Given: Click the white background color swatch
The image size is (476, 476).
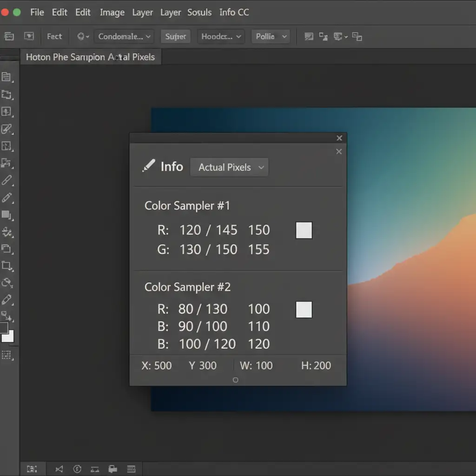Looking at the screenshot, I should [9, 337].
